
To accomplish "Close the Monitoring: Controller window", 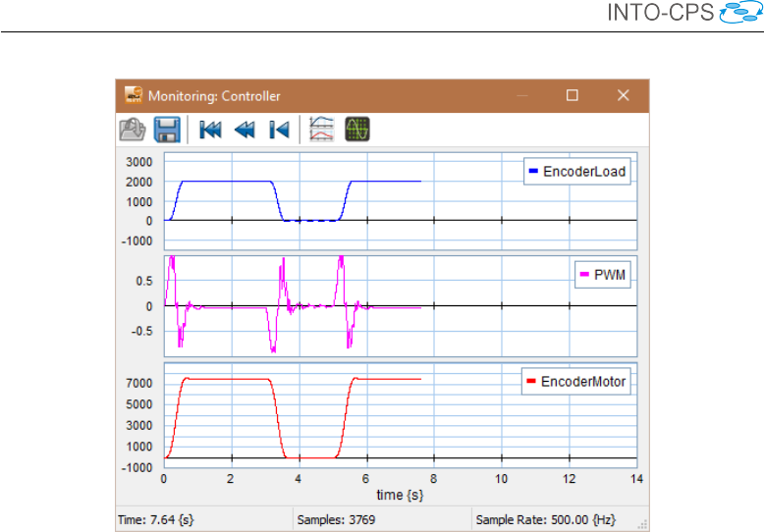I will pos(624,95).
